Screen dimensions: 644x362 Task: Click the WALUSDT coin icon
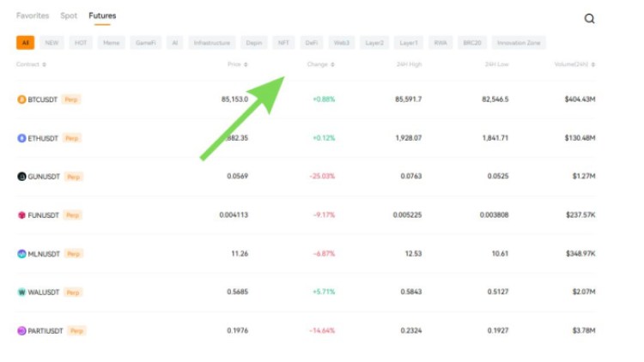21,293
